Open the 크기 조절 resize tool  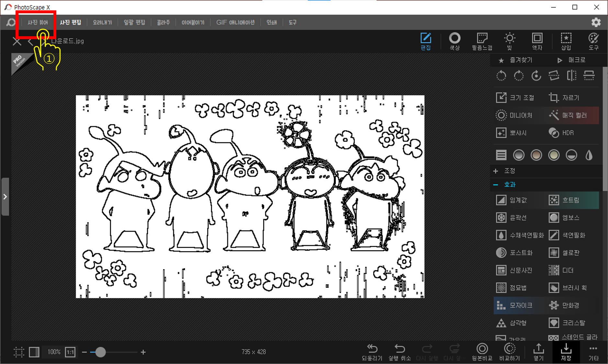tap(515, 98)
